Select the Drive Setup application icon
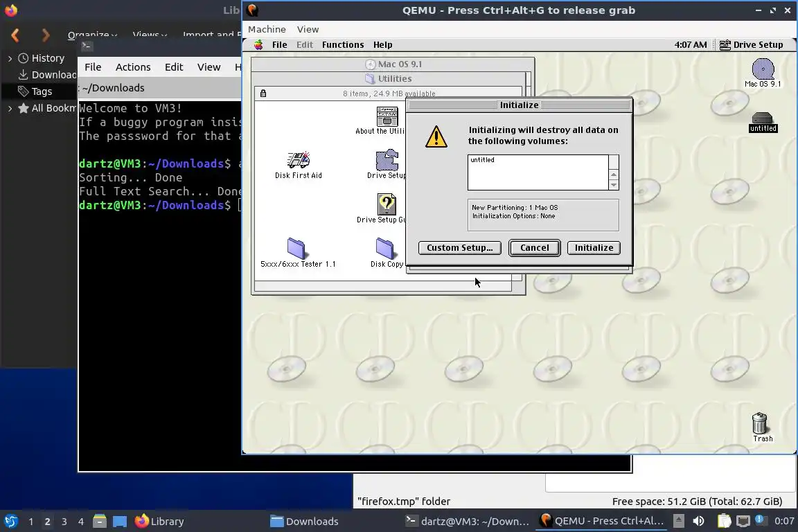 (387, 160)
